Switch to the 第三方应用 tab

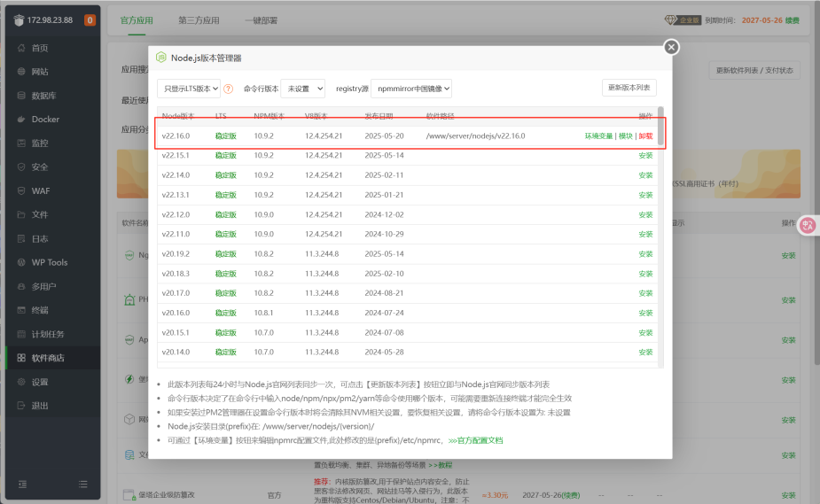[199, 20]
